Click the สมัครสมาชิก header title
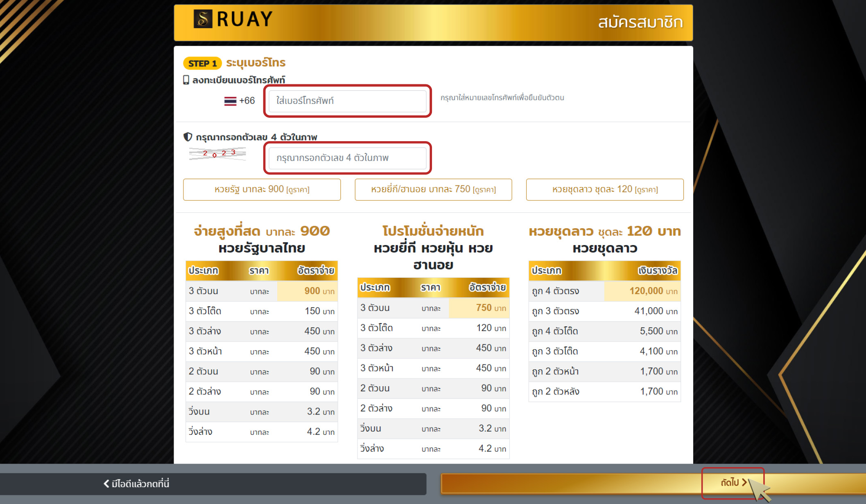 pos(640,22)
